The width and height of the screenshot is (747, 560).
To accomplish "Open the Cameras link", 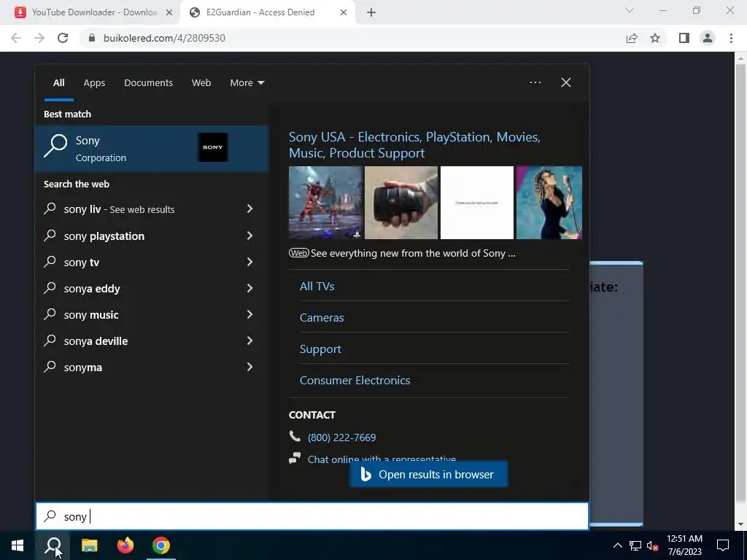I will (322, 318).
